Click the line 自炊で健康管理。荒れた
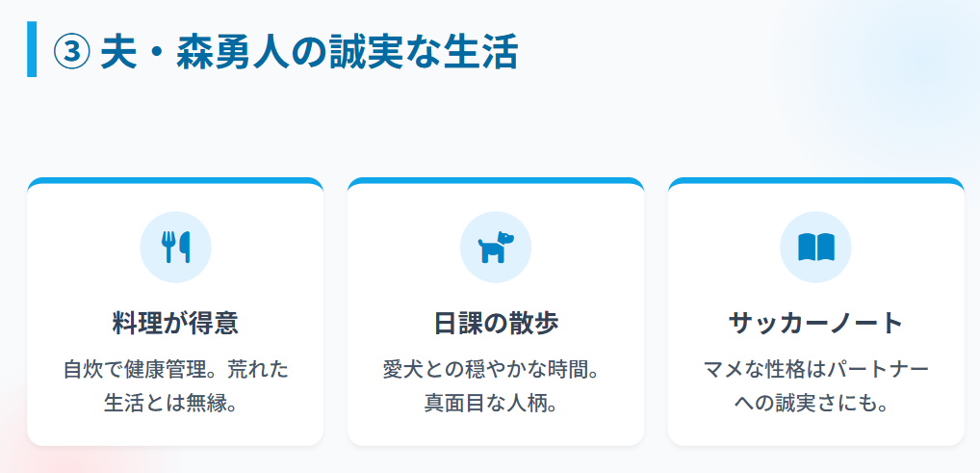980x473 pixels. 175,369
